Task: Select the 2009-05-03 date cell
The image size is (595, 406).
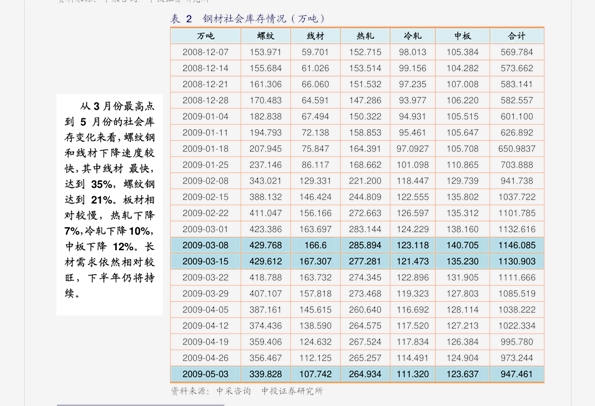Action: tap(205, 374)
